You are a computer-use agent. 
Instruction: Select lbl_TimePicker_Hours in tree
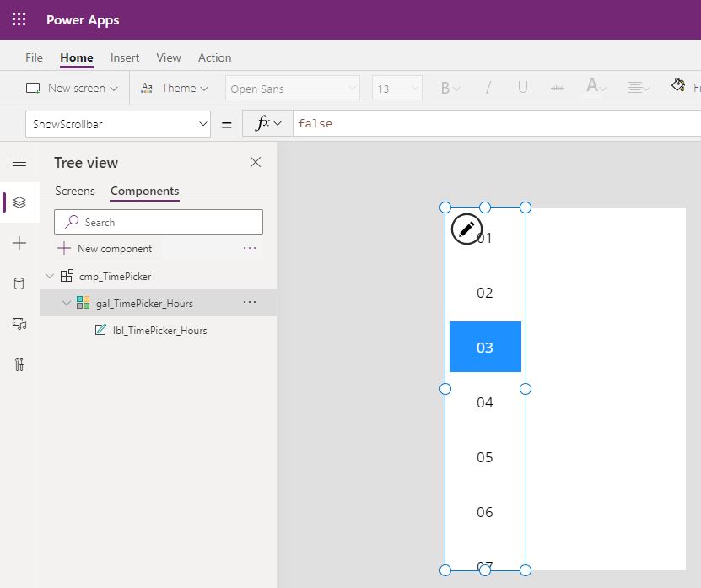159,331
